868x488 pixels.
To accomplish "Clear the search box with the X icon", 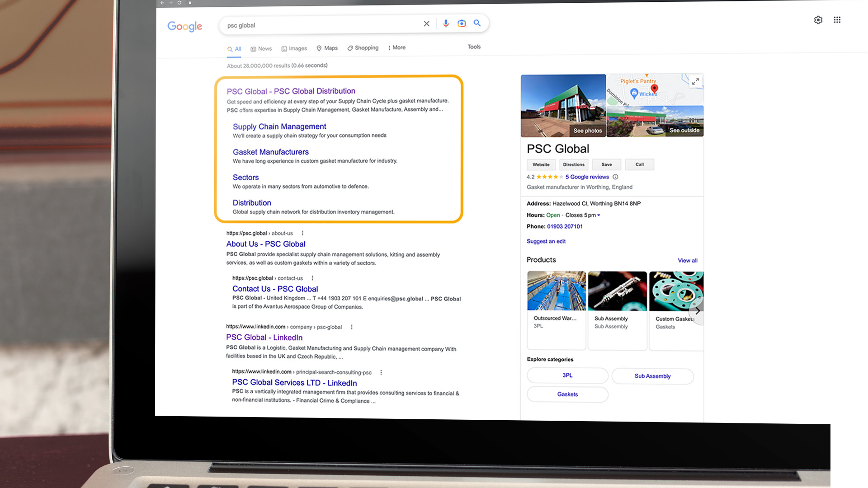I will point(426,23).
